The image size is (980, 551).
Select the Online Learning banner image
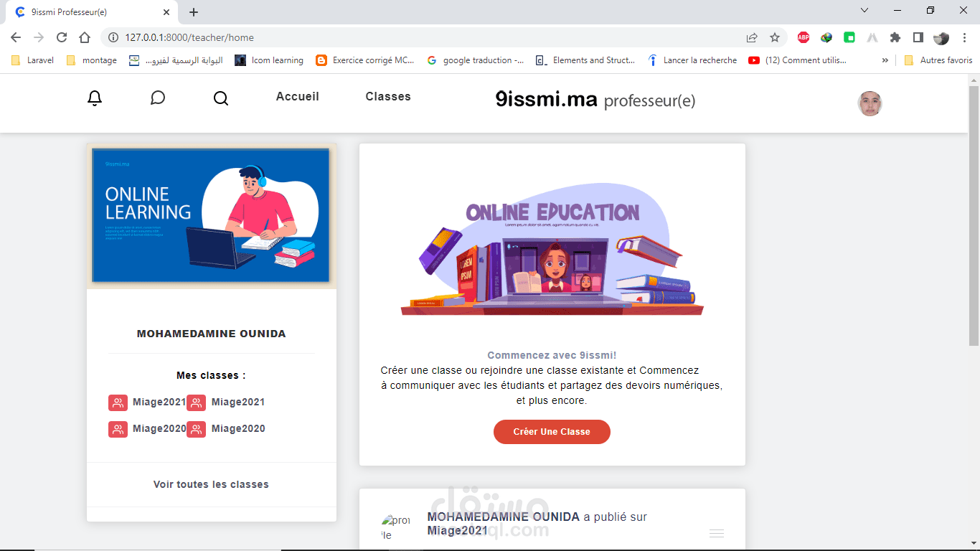click(212, 216)
